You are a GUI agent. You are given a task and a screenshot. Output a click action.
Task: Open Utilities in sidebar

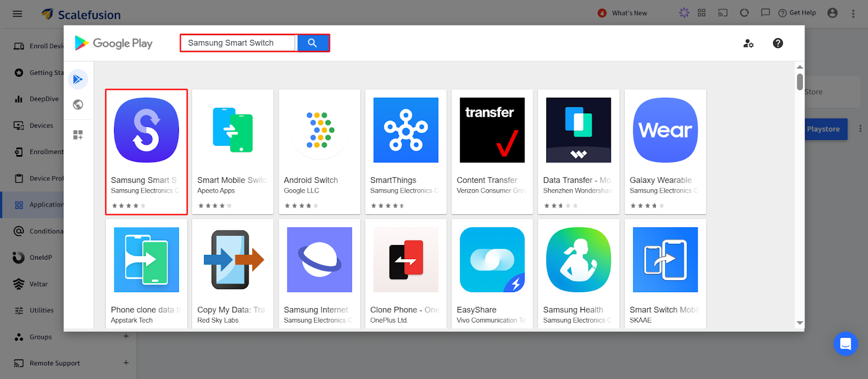point(34,311)
